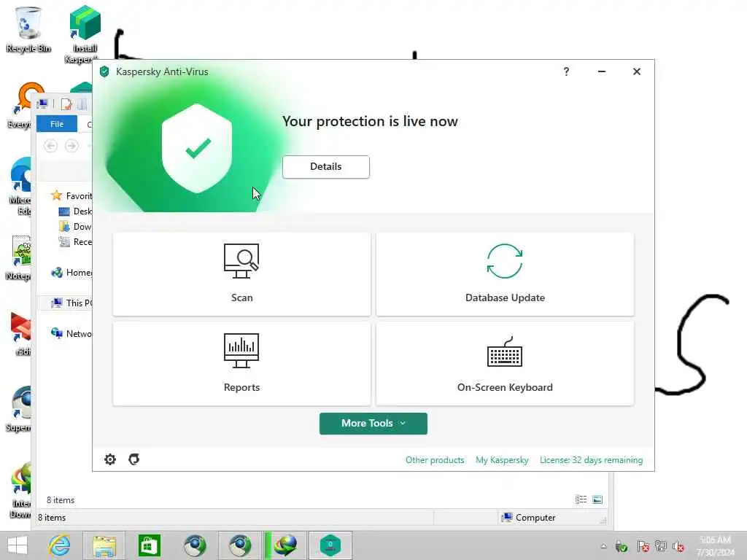The image size is (747, 560).
Task: Expand the More Tools dropdown
Action: (x=373, y=424)
